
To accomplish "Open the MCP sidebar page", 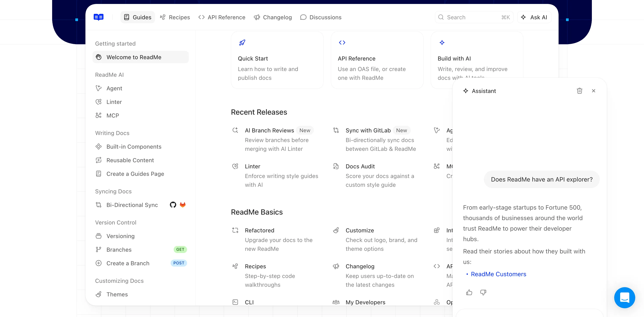I will (140, 115).
